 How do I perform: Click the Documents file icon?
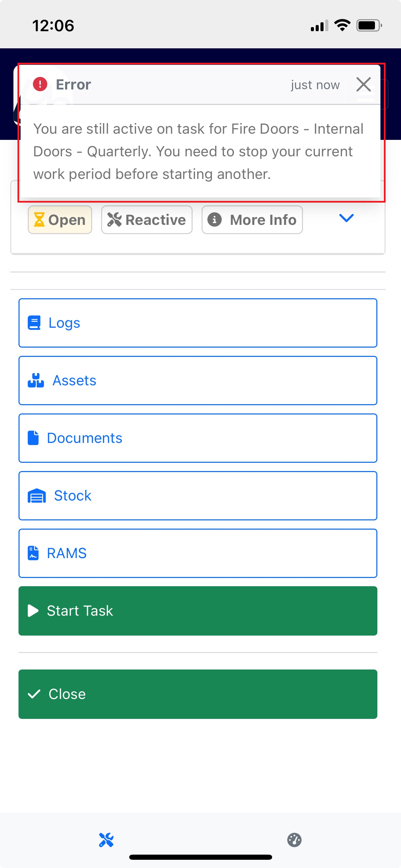(33, 438)
